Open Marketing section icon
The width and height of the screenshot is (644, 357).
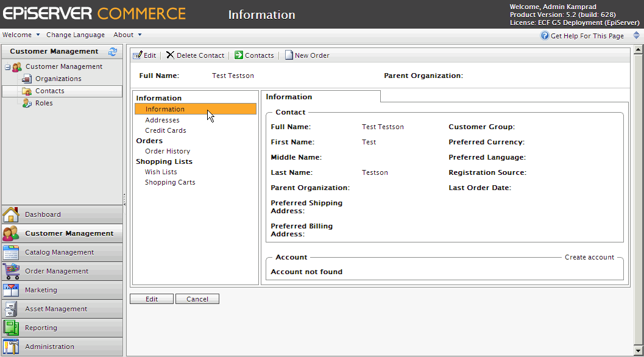[11, 290]
